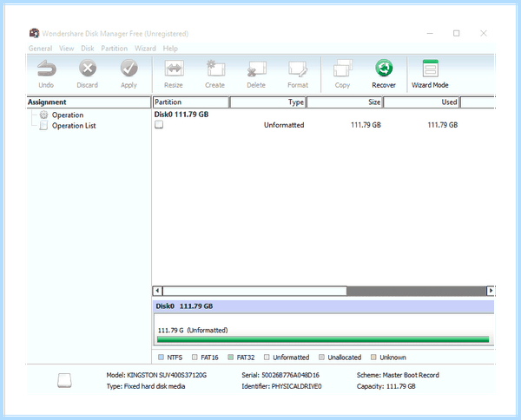Click the Type: Fixed hard disk media text
Screen dimensions: 521x420
pyautogui.click(x=146, y=386)
